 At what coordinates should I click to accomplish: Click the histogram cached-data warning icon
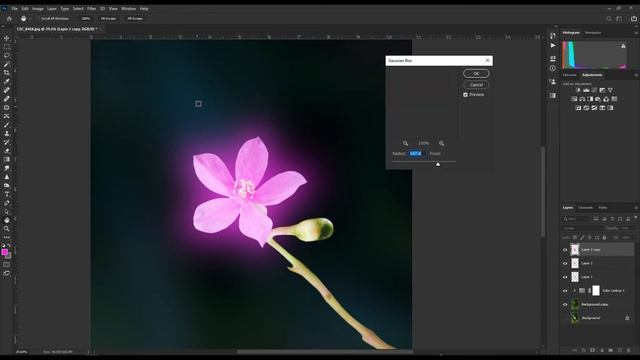tap(623, 46)
